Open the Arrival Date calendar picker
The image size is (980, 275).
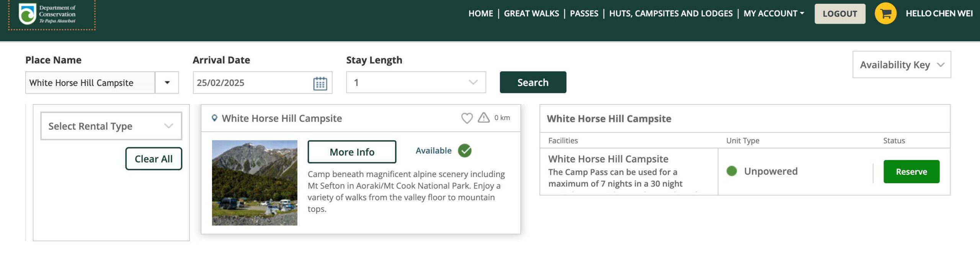(320, 83)
